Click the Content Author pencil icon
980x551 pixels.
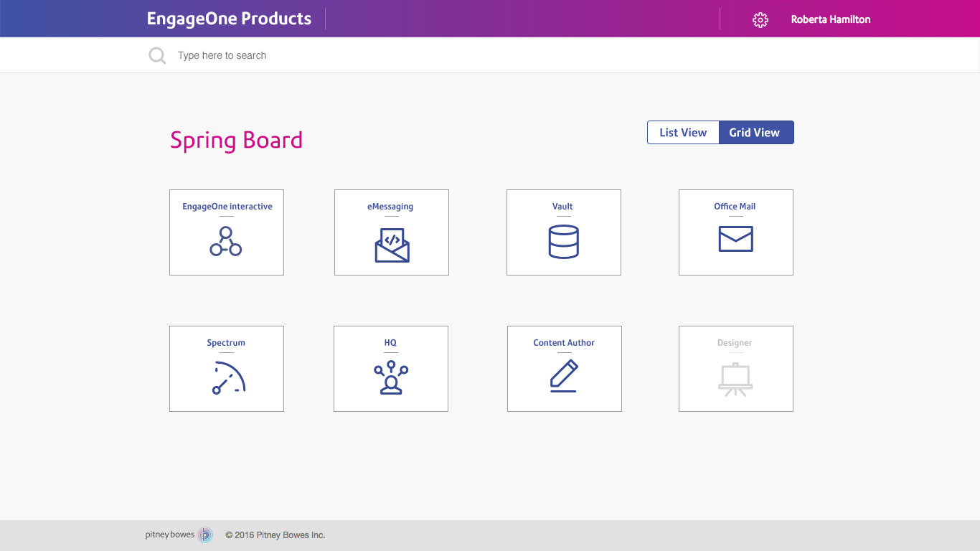[x=564, y=377]
